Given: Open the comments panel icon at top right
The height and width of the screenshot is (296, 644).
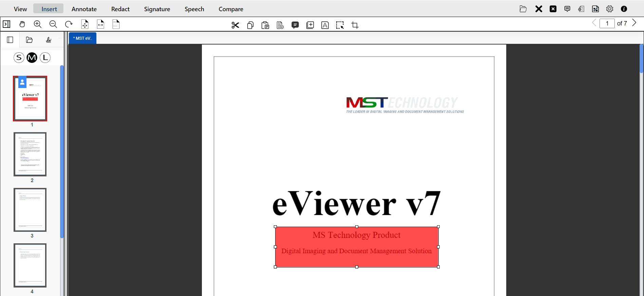Looking at the screenshot, I should [x=567, y=9].
